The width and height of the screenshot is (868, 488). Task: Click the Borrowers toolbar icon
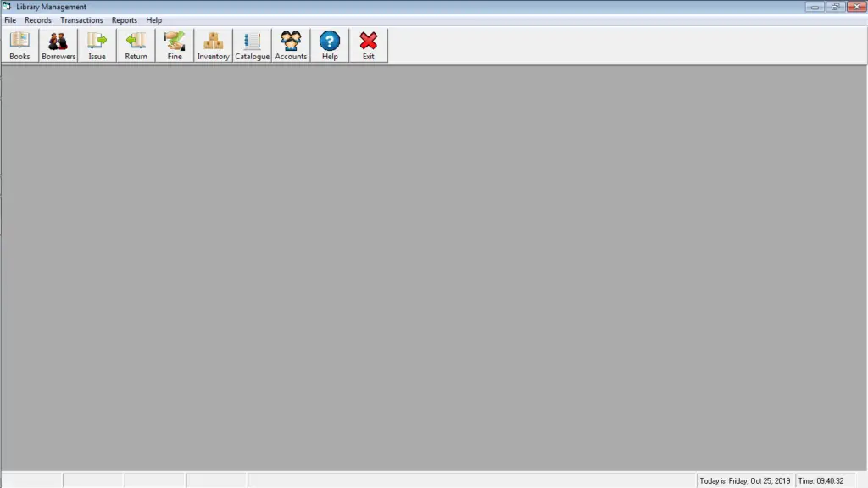pyautogui.click(x=58, y=44)
